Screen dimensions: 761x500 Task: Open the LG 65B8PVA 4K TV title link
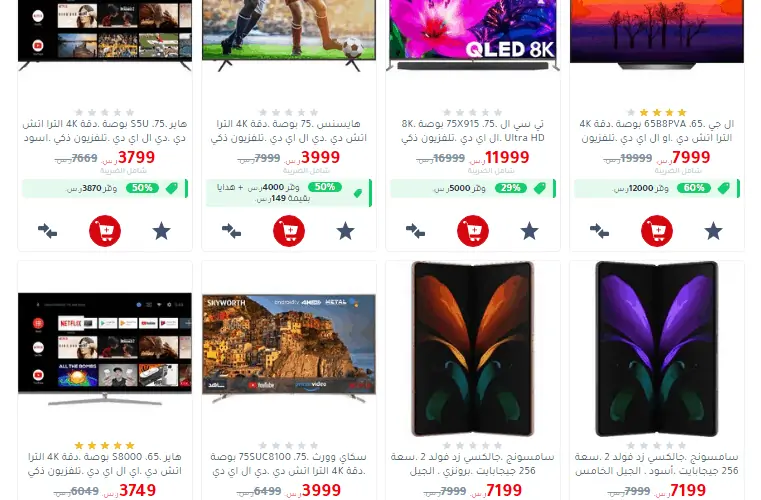pos(657,131)
